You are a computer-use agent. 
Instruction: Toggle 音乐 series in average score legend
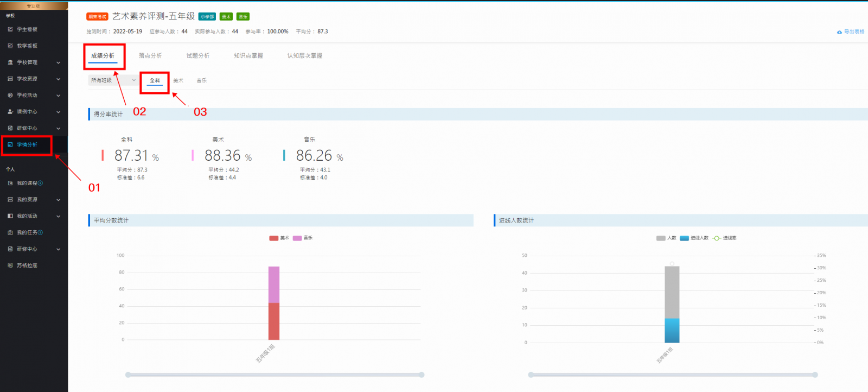click(x=297, y=238)
